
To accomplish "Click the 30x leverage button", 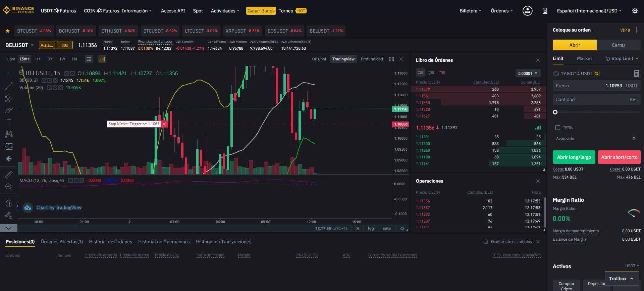I will (65, 45).
